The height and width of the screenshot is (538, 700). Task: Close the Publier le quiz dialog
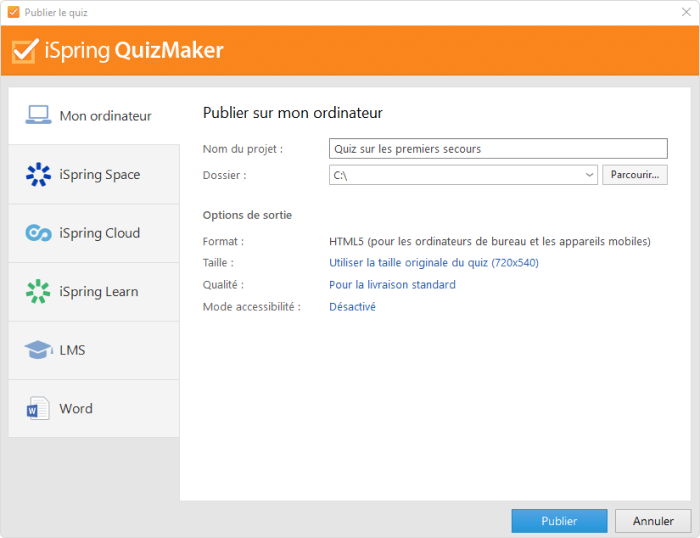(686, 12)
